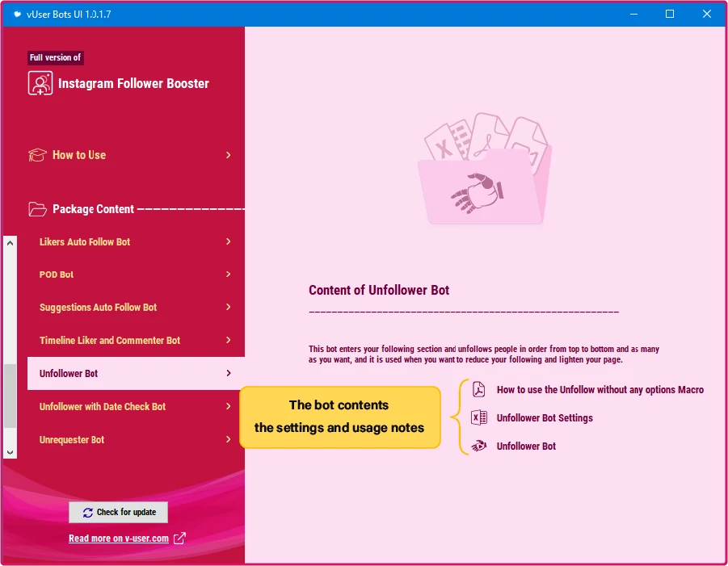Click the Instagram Follower Booster profile icon
This screenshot has width=728, height=566.
click(x=40, y=83)
